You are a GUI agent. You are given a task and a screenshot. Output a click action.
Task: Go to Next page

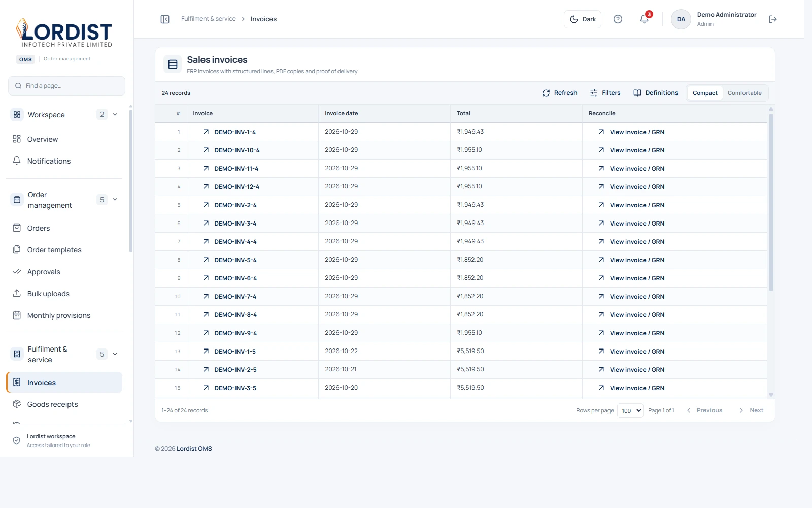click(x=751, y=410)
